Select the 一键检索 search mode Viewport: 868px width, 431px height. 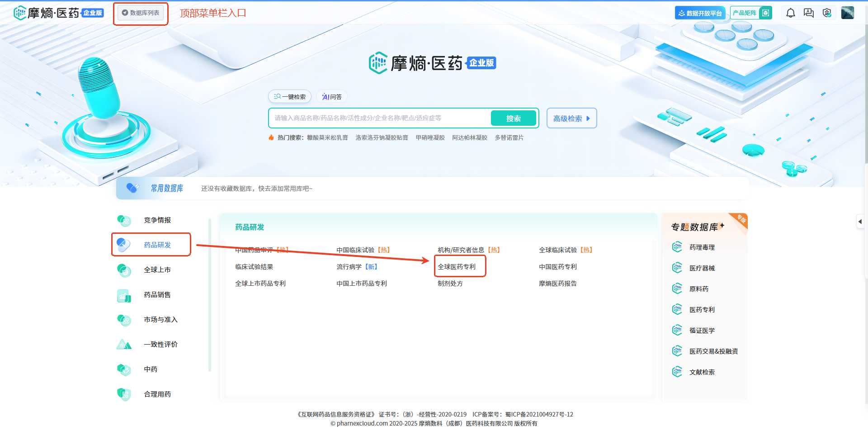tap(290, 97)
